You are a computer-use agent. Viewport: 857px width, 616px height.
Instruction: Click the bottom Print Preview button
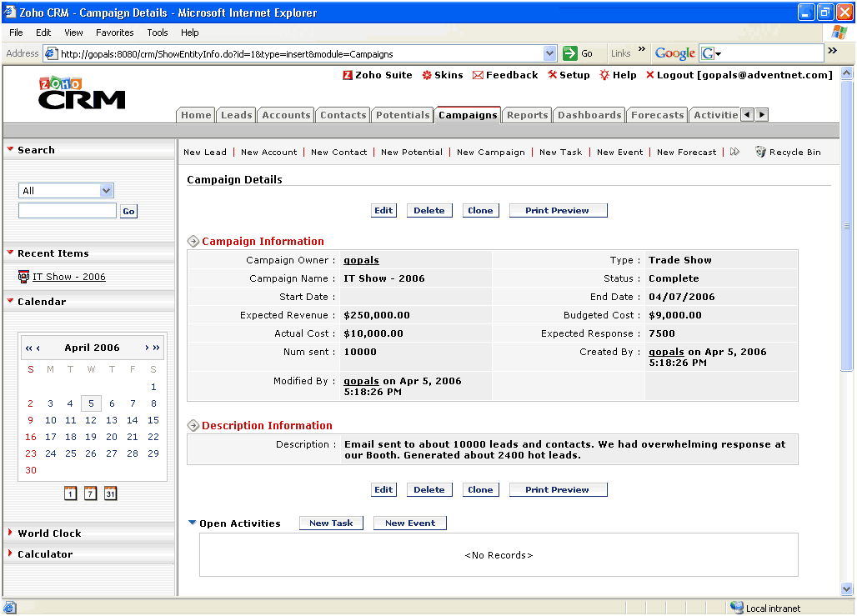pyautogui.click(x=558, y=490)
